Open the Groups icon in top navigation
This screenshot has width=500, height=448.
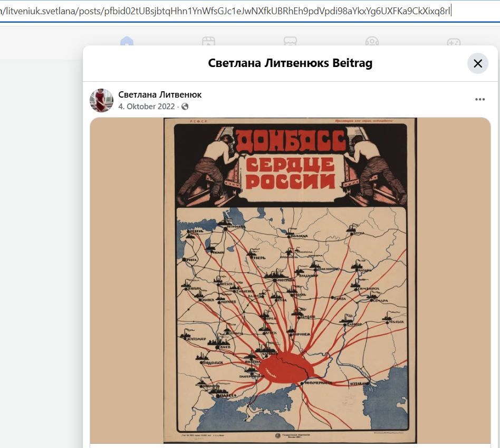(x=372, y=41)
